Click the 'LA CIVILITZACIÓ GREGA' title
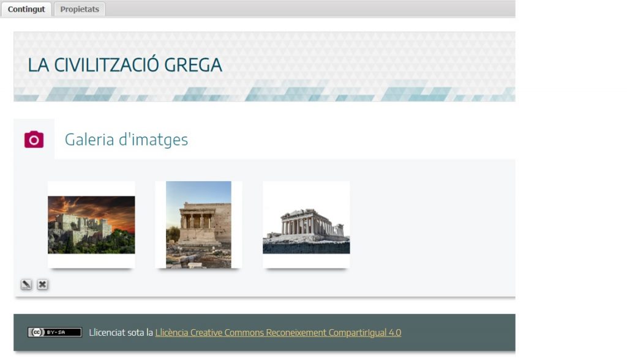This screenshot has width=627, height=364. tap(125, 65)
